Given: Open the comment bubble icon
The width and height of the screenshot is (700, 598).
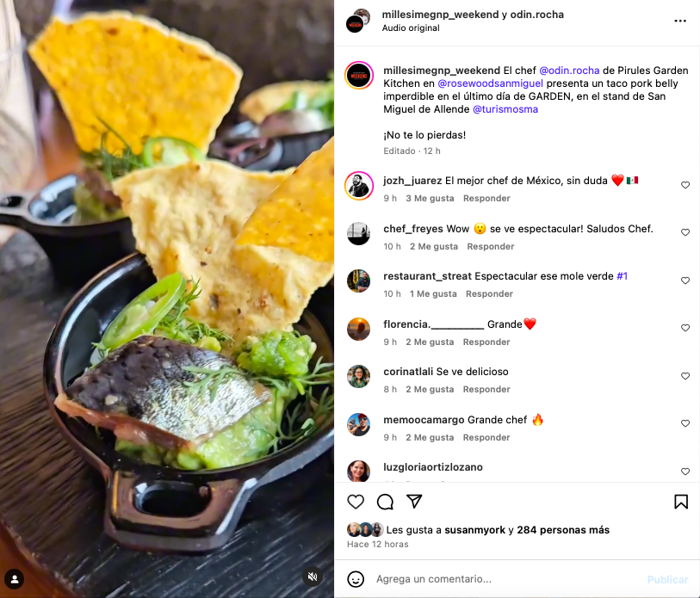Looking at the screenshot, I should pos(385,502).
